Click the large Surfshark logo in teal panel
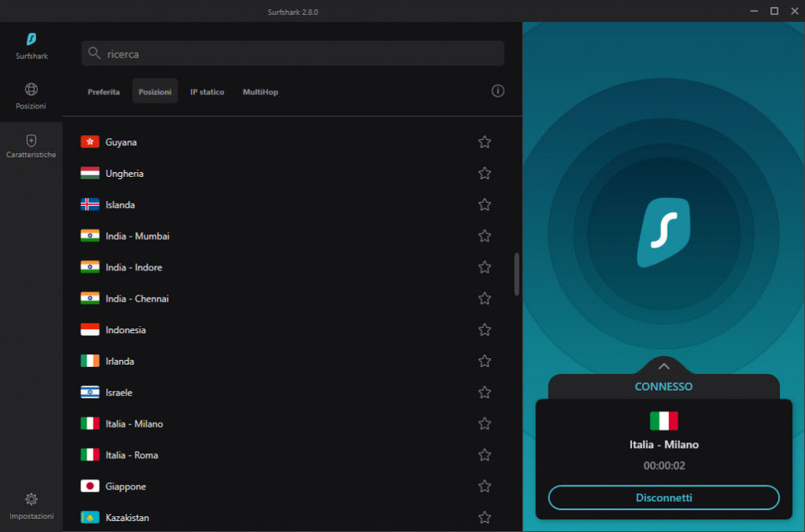 tap(663, 233)
